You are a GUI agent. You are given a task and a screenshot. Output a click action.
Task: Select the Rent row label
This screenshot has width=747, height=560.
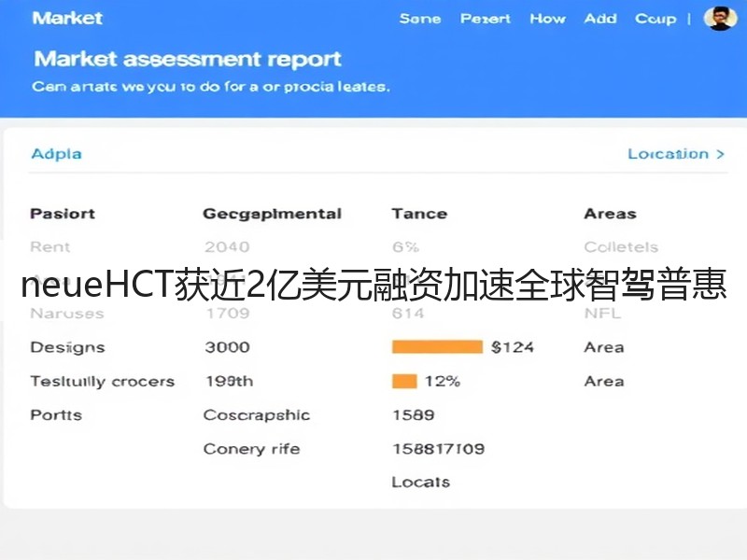click(x=50, y=246)
